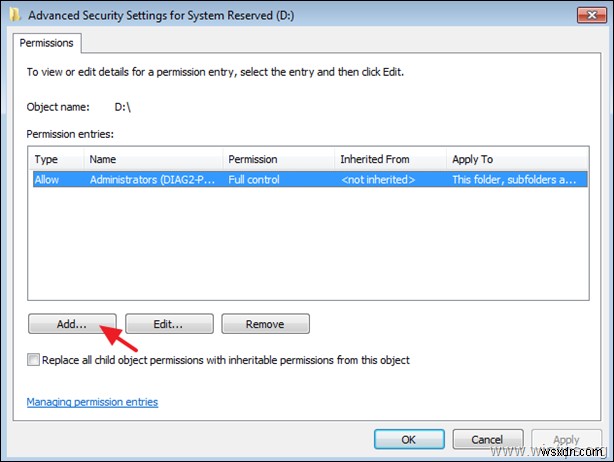Image resolution: width=614 pixels, height=462 pixels.
Task: Confirm with the OK button
Action: click(x=409, y=439)
